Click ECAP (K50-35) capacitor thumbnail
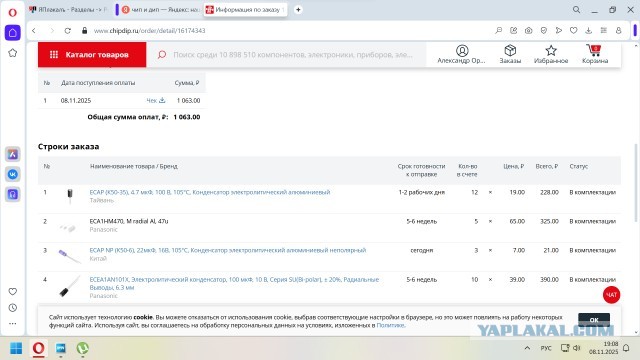 [x=70, y=196]
